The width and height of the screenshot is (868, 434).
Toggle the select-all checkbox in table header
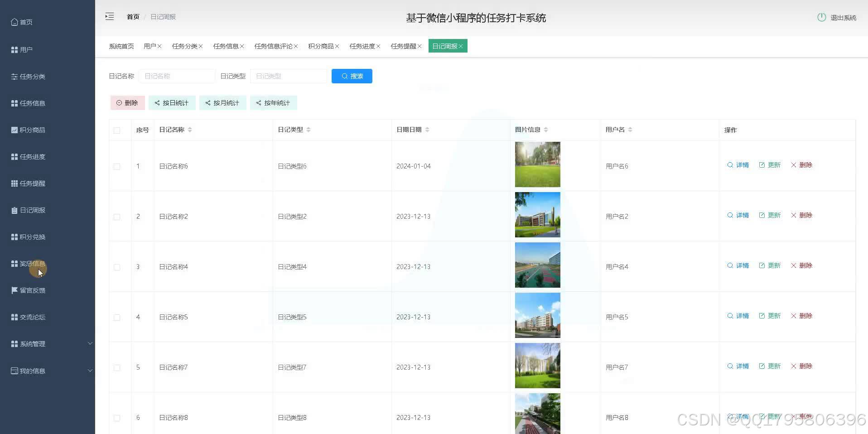[x=117, y=130]
